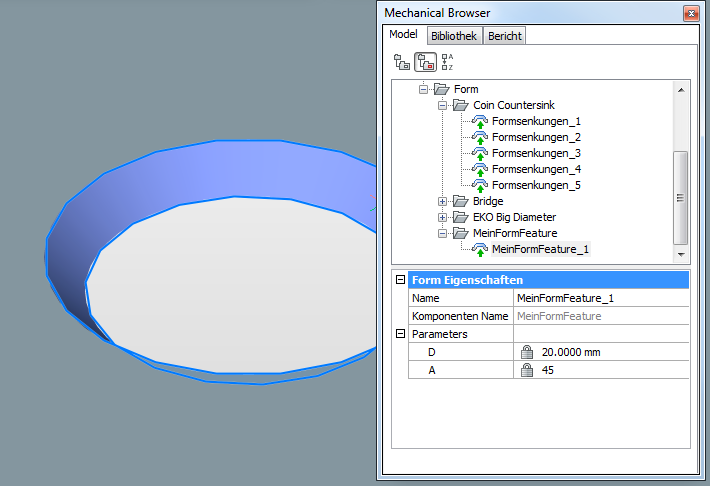Click the alphabetical A-Z sort icon
The image size is (710, 486).
pos(447,62)
